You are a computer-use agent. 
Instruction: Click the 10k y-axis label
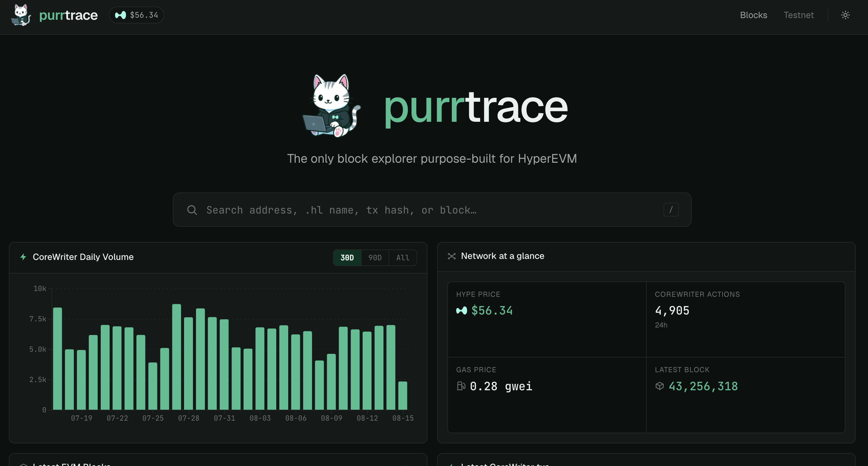point(40,289)
